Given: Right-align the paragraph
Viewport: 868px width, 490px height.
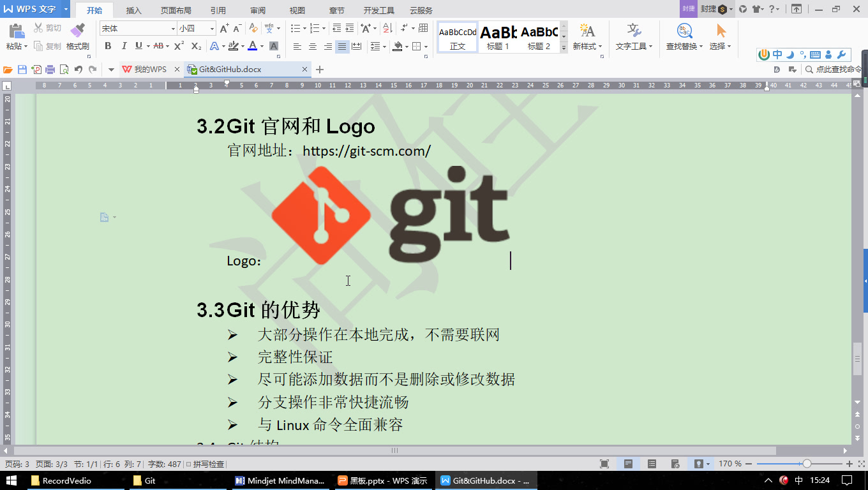Looking at the screenshot, I should coord(328,47).
